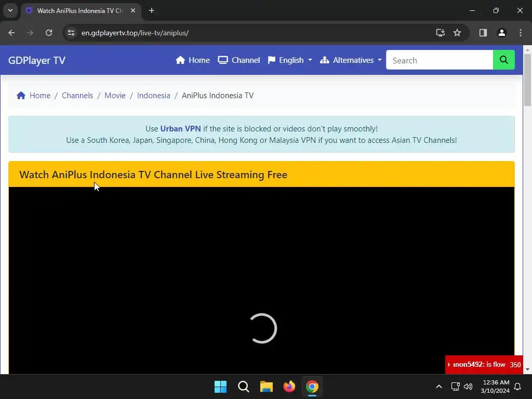Click the Chrome taskbar icon

point(312,387)
